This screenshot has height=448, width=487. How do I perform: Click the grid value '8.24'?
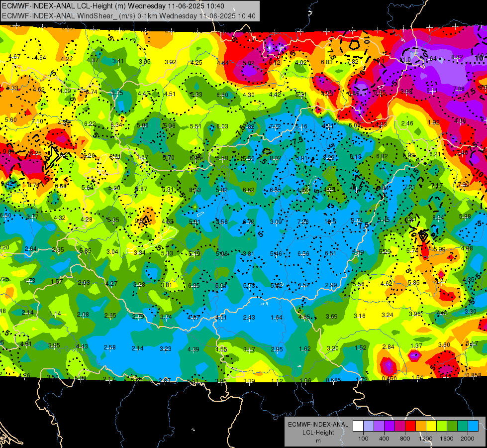click(x=438, y=218)
